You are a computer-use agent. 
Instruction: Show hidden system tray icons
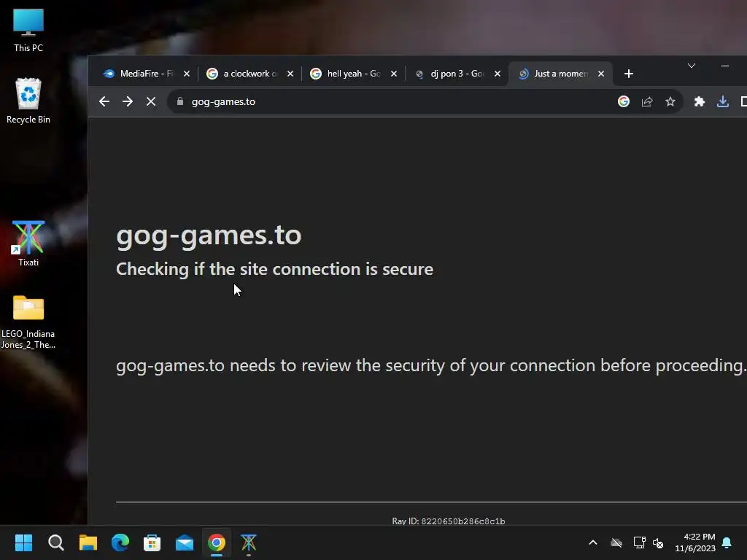coord(593,542)
